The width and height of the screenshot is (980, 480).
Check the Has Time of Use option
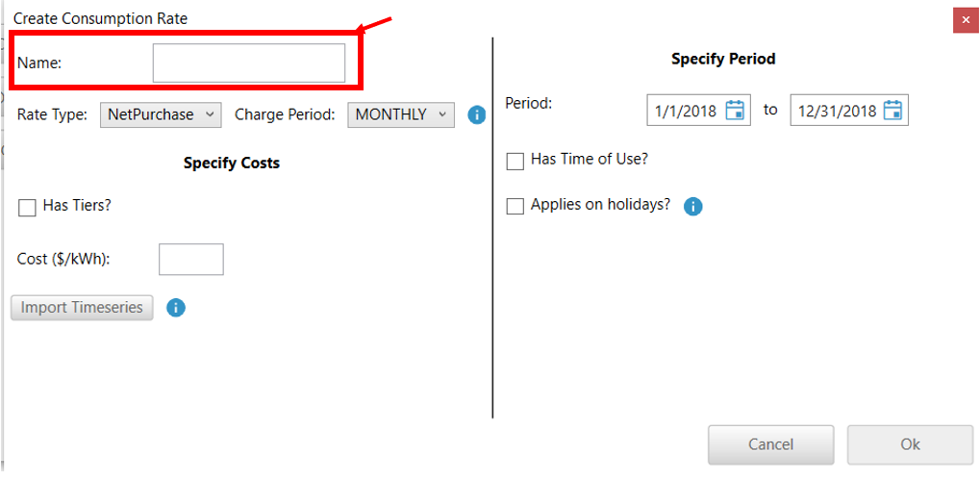(515, 161)
